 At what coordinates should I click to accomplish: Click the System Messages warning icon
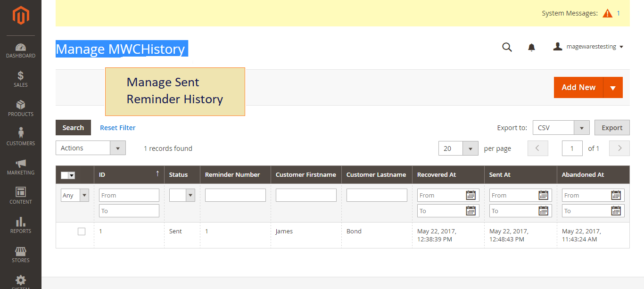608,13
